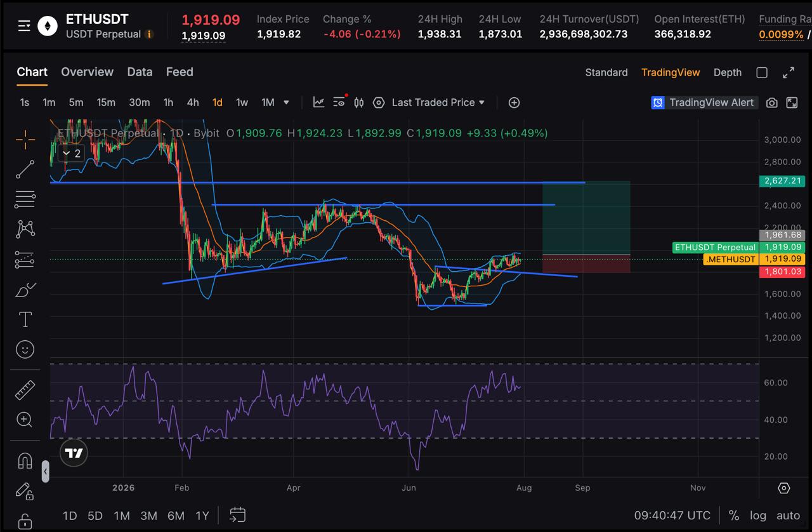812x532 pixels.
Task: Click the Ethereum coin logo
Action: 47,26
